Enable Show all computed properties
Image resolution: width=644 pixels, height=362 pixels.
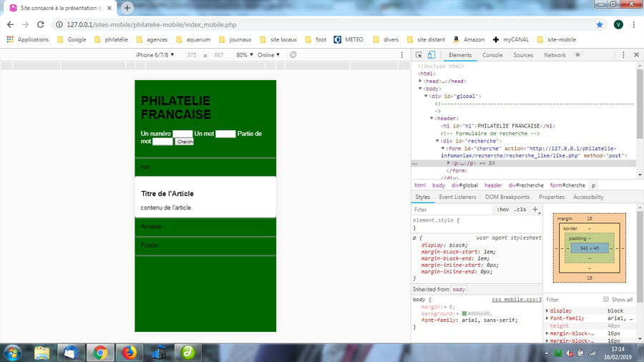tap(606, 299)
